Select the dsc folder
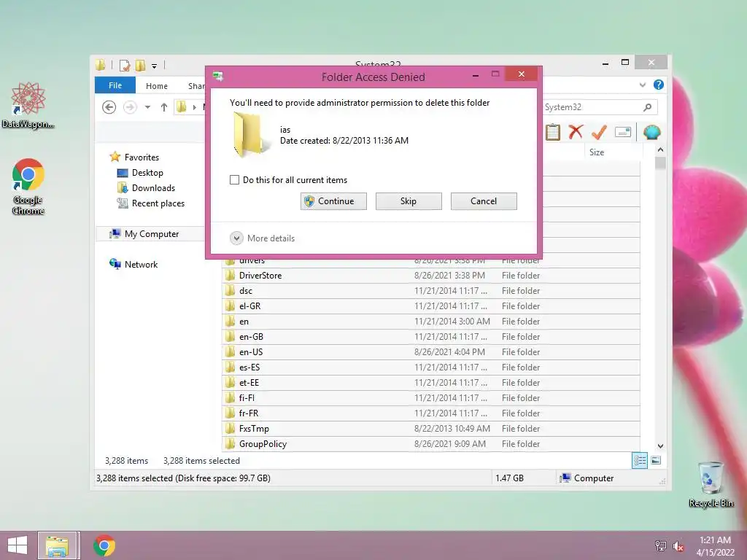 coord(431,290)
